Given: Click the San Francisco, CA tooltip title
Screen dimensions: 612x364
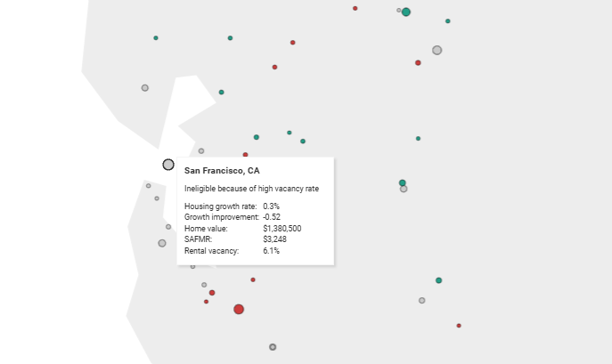Looking at the screenshot, I should pyautogui.click(x=222, y=171).
